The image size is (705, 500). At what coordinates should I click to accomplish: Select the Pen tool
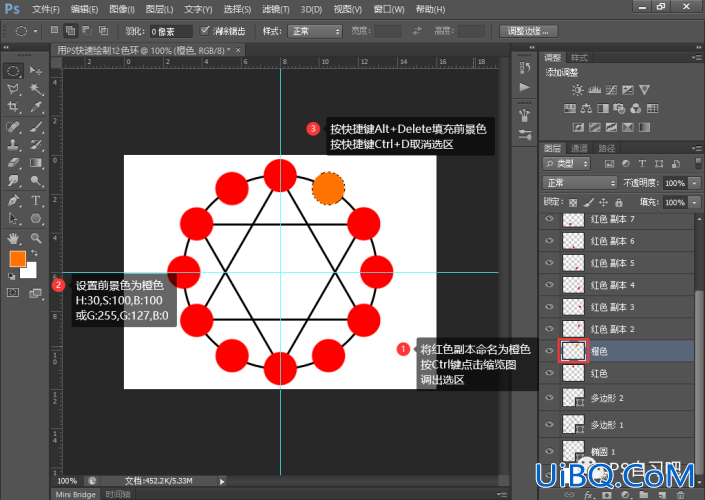13,201
